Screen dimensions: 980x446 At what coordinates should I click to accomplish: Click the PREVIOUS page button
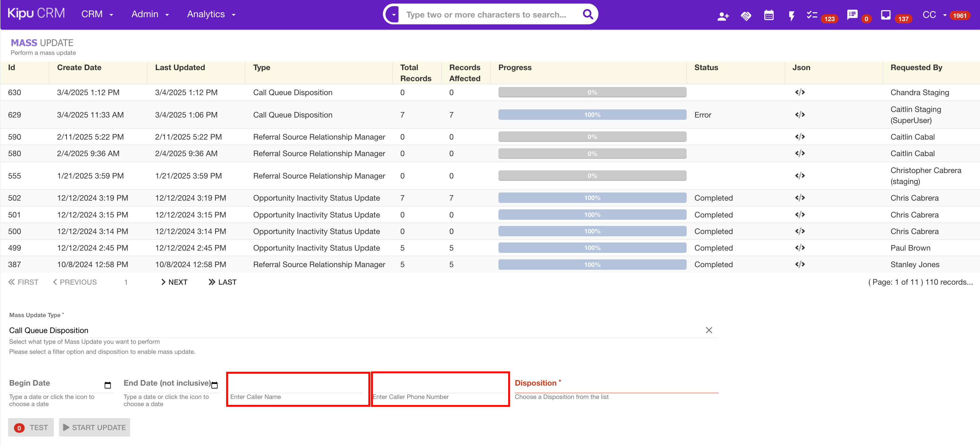click(75, 282)
